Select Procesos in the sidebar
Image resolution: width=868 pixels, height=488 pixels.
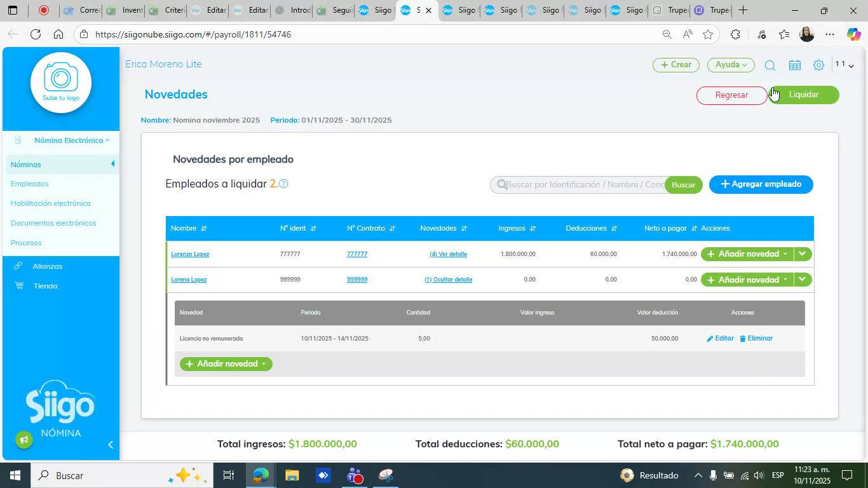click(x=26, y=243)
